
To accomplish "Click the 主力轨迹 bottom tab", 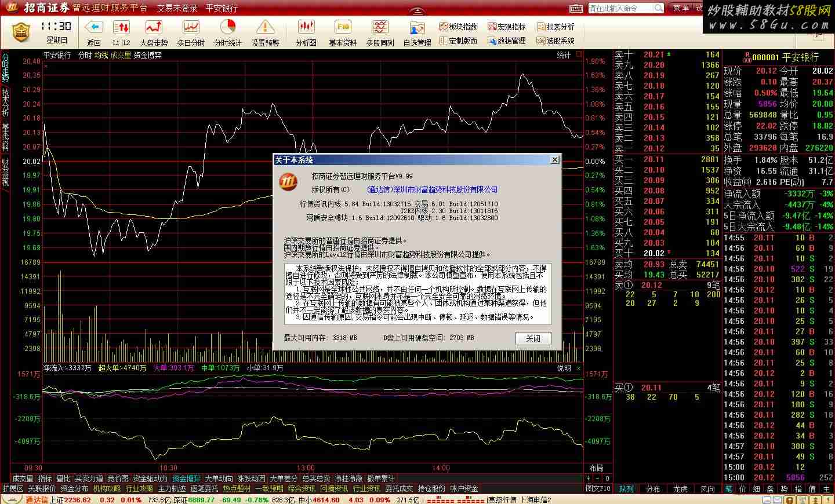I will pyautogui.click(x=172, y=488).
